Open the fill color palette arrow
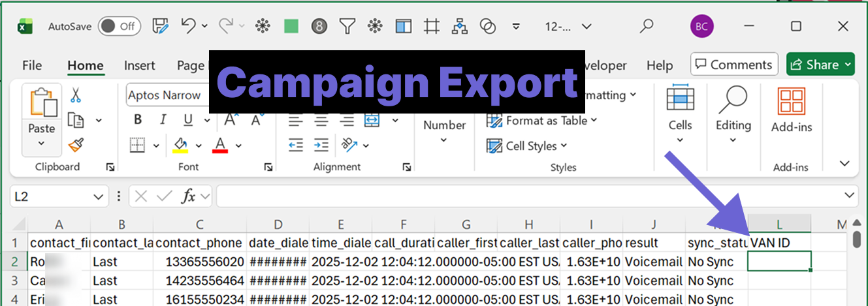The width and height of the screenshot is (868, 306). pos(199,145)
